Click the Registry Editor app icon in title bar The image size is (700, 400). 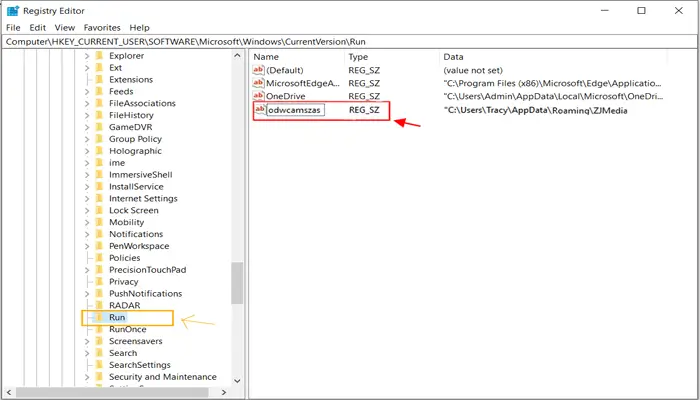pyautogui.click(x=11, y=10)
